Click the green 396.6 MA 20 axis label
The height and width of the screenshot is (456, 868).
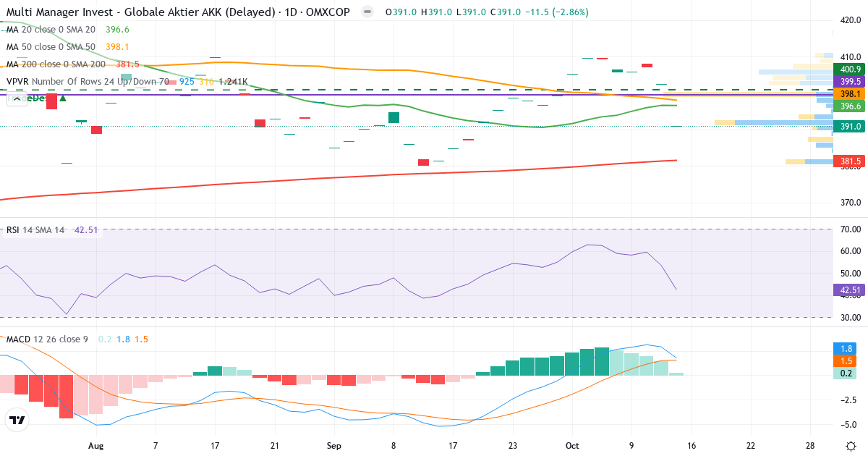pos(849,106)
